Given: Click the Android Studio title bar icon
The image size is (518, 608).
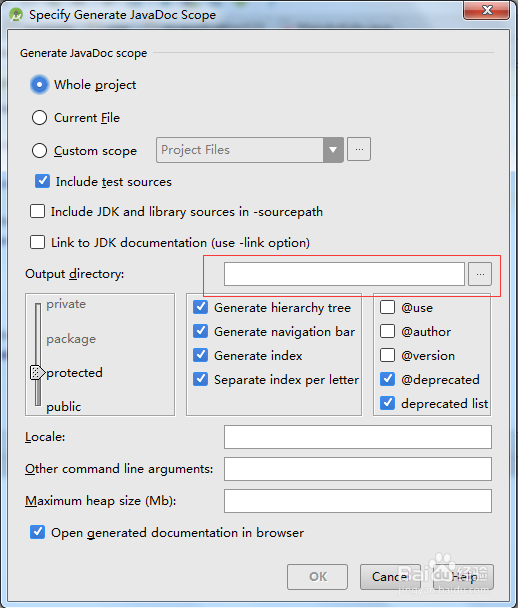Looking at the screenshot, I should (x=16, y=15).
